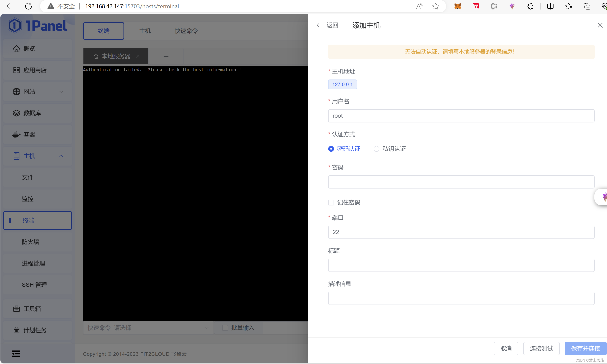Expand the 网站 sidebar submenu
Screen dimensions: 607x364
[x=61, y=92]
